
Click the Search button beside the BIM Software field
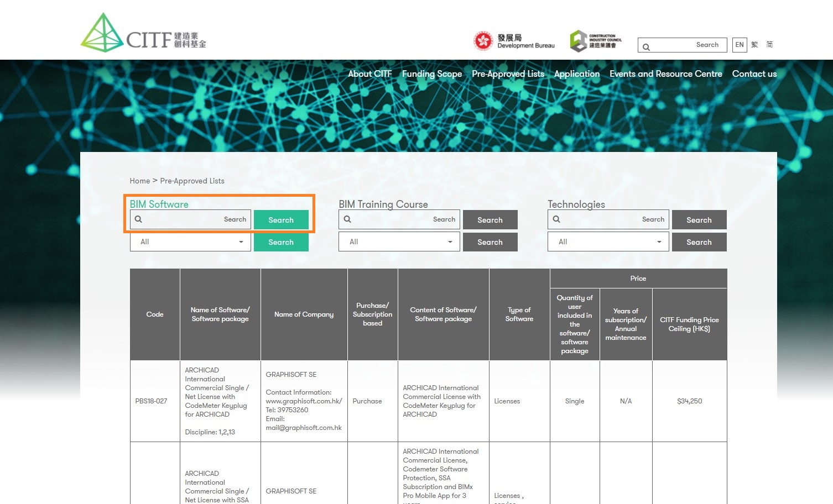tap(281, 219)
